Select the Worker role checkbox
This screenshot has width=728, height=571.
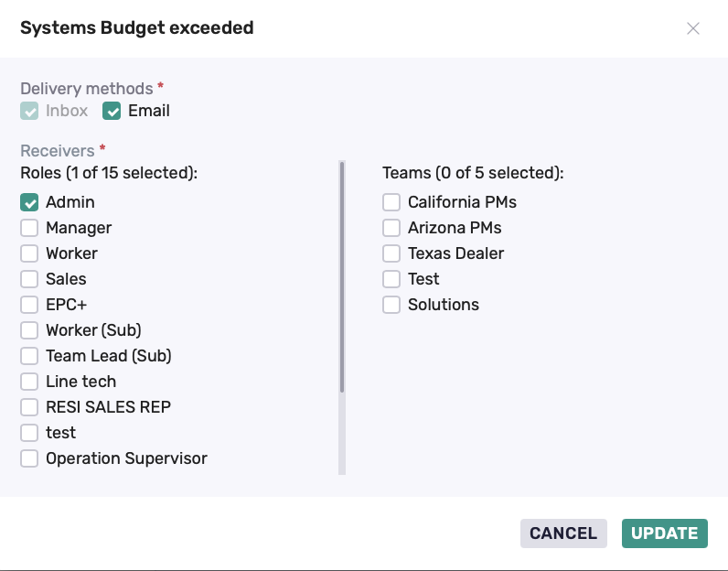[x=29, y=253]
